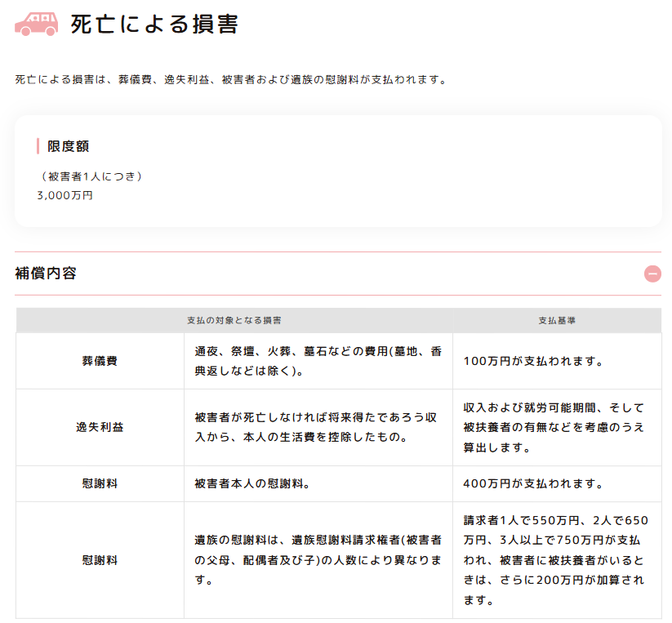Click the 請求者1人で550万円 payment cell
This screenshot has width=672, height=623.
(555, 560)
